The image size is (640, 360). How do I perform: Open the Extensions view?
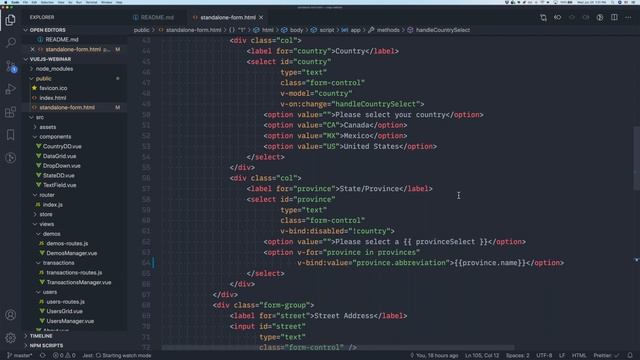(x=11, y=112)
